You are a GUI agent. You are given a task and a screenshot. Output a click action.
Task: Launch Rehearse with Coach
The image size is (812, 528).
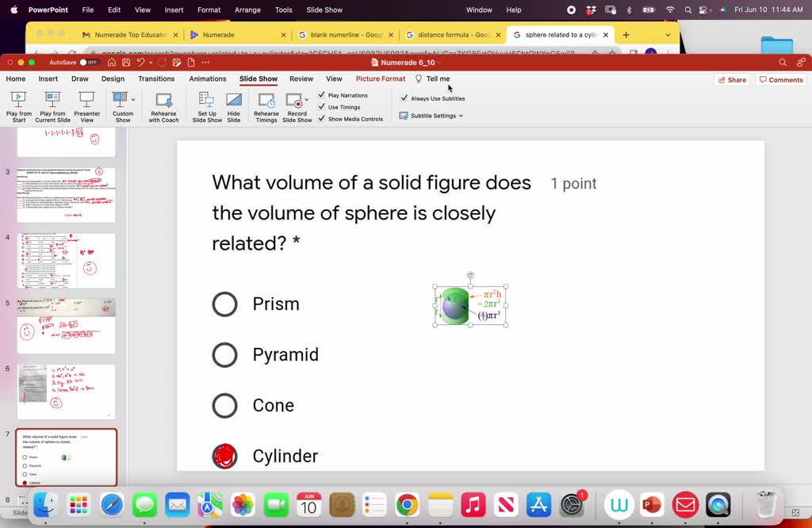(x=163, y=105)
